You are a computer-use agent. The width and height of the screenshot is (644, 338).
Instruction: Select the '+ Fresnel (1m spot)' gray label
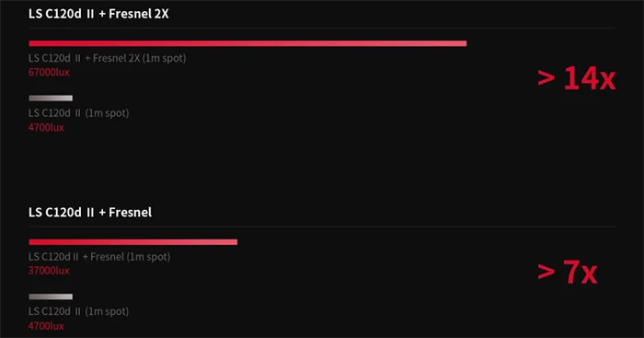pyautogui.click(x=126, y=257)
